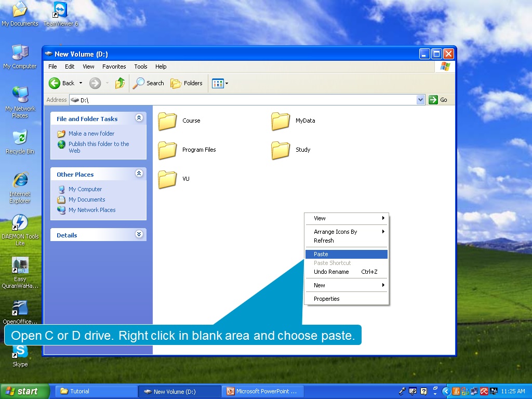532x399 pixels.
Task: Open the Help menu
Action: (161, 66)
